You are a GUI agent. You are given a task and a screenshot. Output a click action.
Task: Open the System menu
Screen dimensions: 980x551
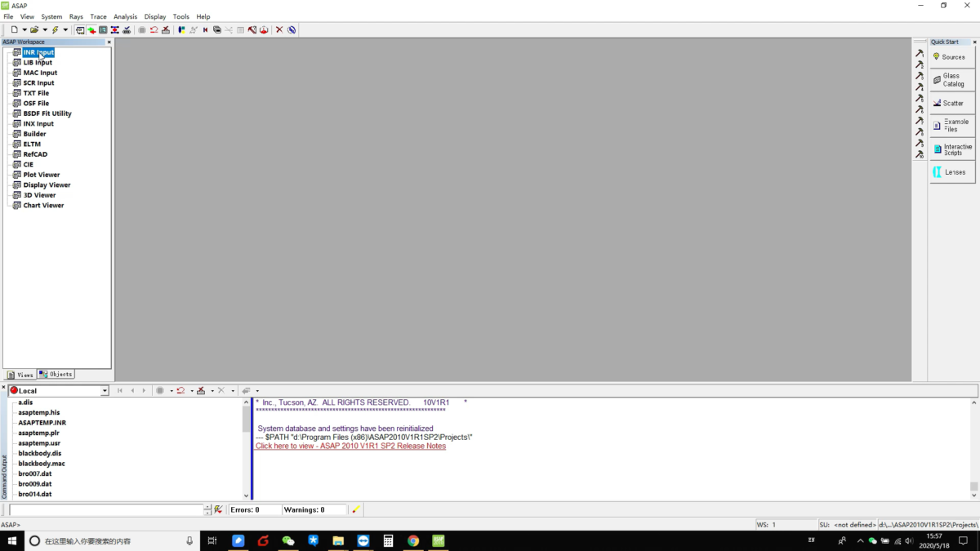[51, 16]
